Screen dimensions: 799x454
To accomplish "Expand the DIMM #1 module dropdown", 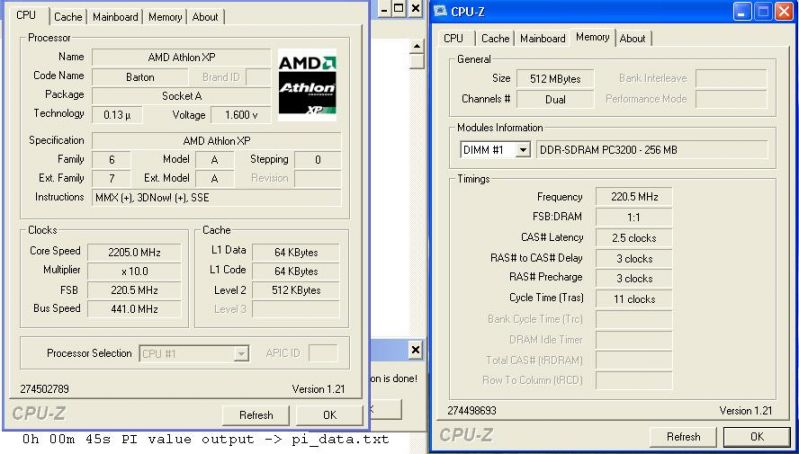I will (523, 150).
